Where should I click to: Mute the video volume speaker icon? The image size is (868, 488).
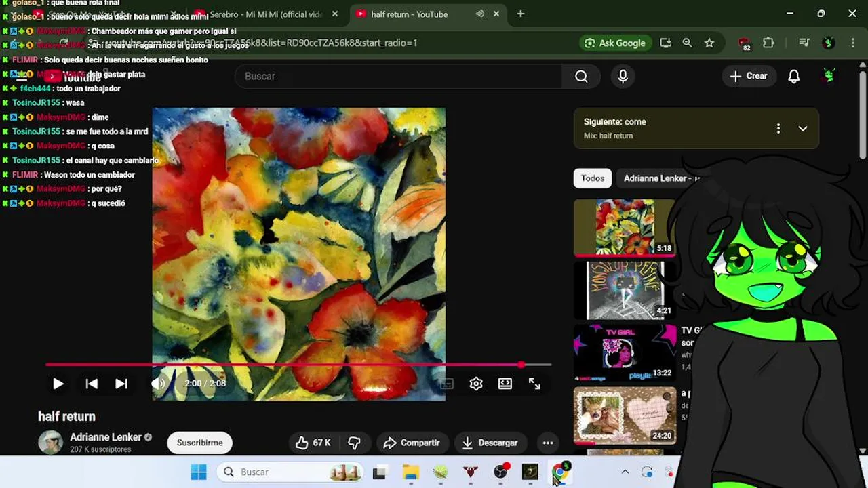point(158,384)
